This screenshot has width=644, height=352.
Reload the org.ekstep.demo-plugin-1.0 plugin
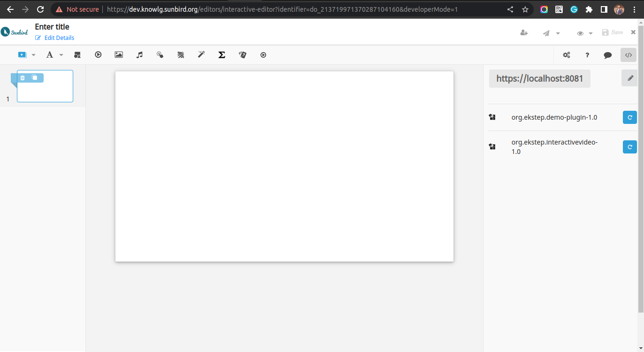point(629,117)
